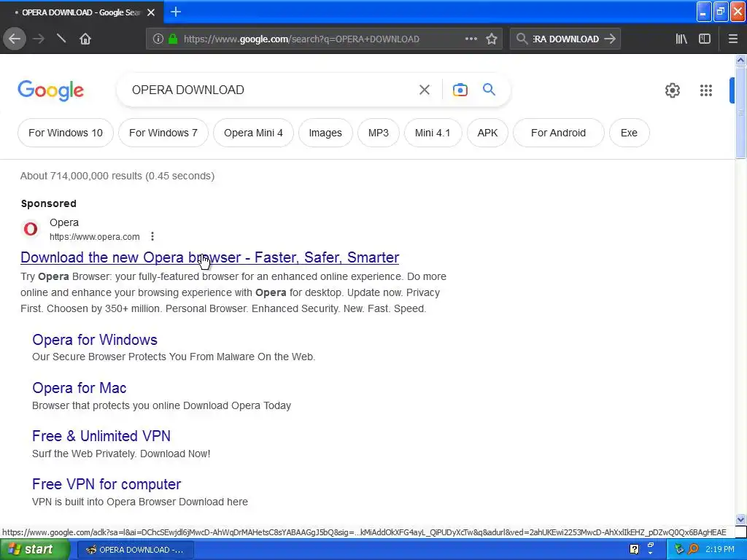Submit toolbar search with arrow button
This screenshot has height=560, width=747.
click(610, 39)
